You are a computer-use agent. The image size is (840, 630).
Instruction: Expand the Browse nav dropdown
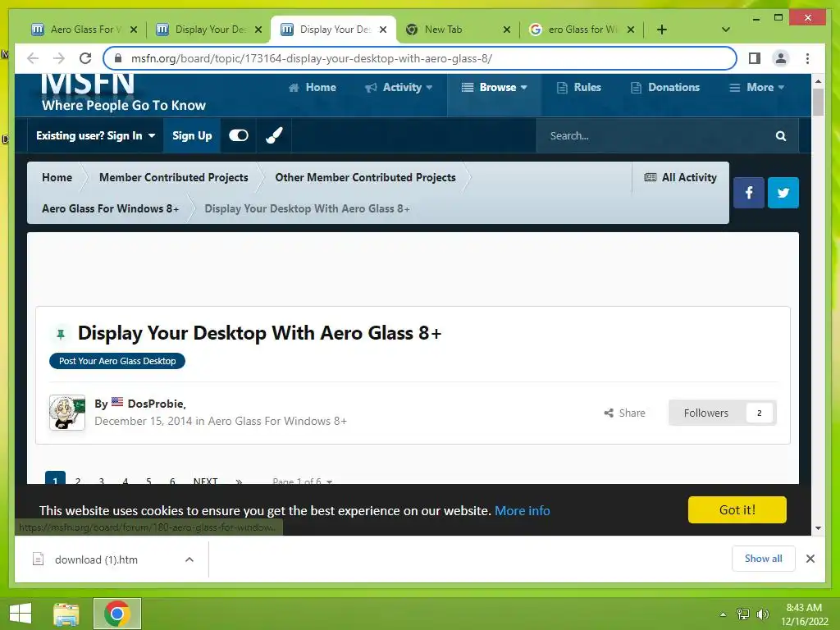coord(494,87)
